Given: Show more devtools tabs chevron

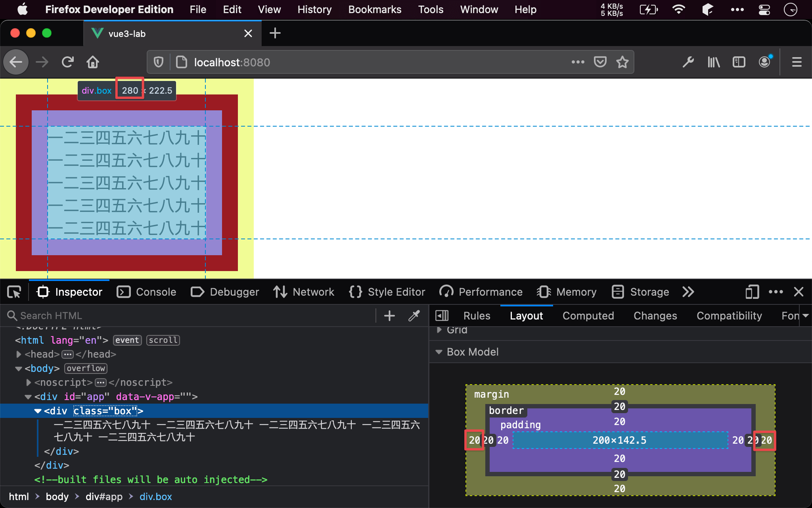Looking at the screenshot, I should [688, 292].
